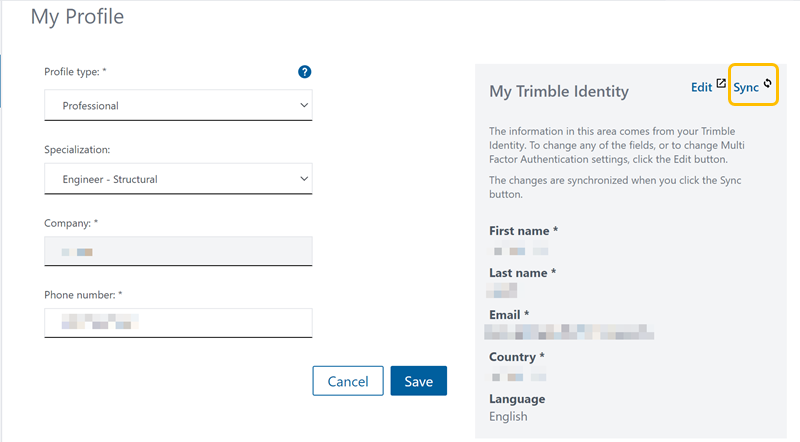Click the Email label in identity panel

coord(509,315)
